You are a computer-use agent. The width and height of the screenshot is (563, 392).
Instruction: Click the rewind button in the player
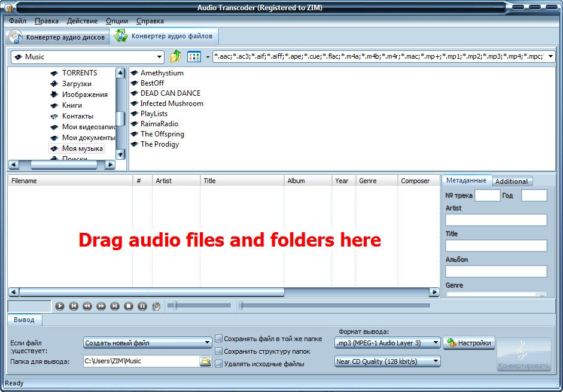point(87,306)
